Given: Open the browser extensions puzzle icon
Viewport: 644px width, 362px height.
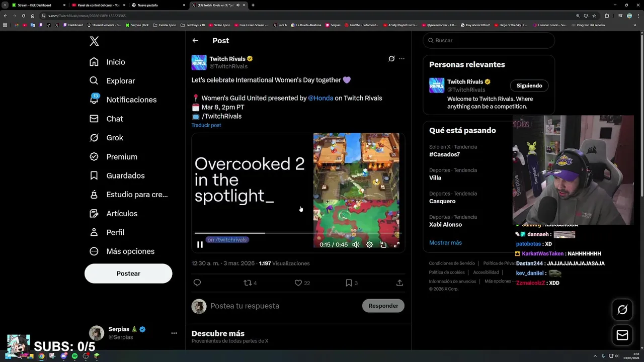Looking at the screenshot, I should (x=607, y=16).
